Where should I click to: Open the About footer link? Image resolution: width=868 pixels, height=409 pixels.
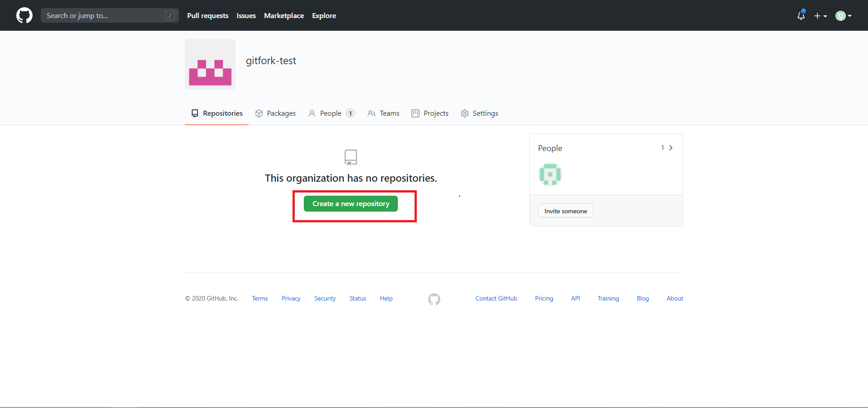click(675, 299)
